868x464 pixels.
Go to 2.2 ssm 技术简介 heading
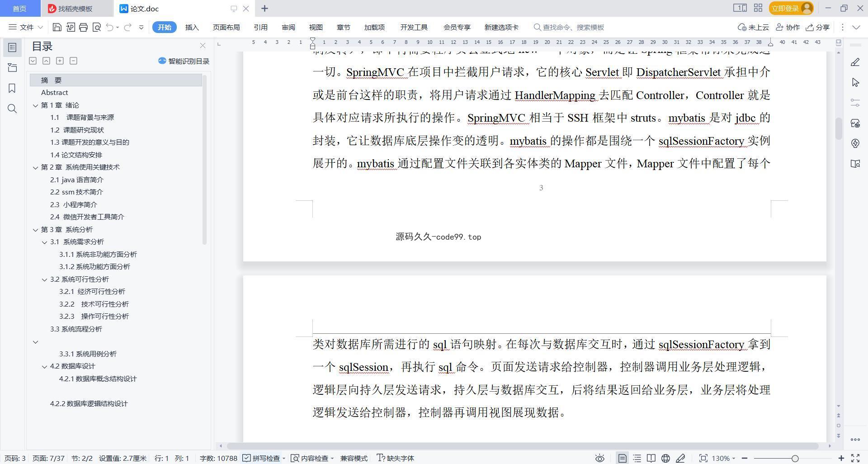pos(76,192)
